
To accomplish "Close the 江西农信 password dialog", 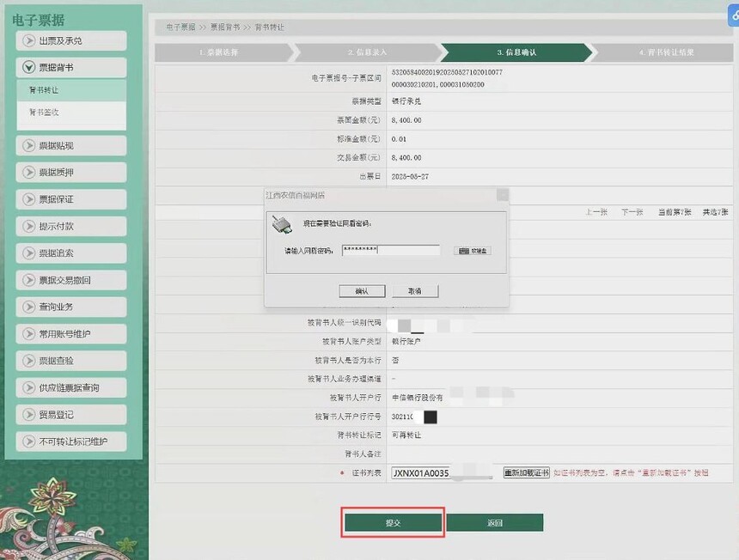I will [503, 195].
